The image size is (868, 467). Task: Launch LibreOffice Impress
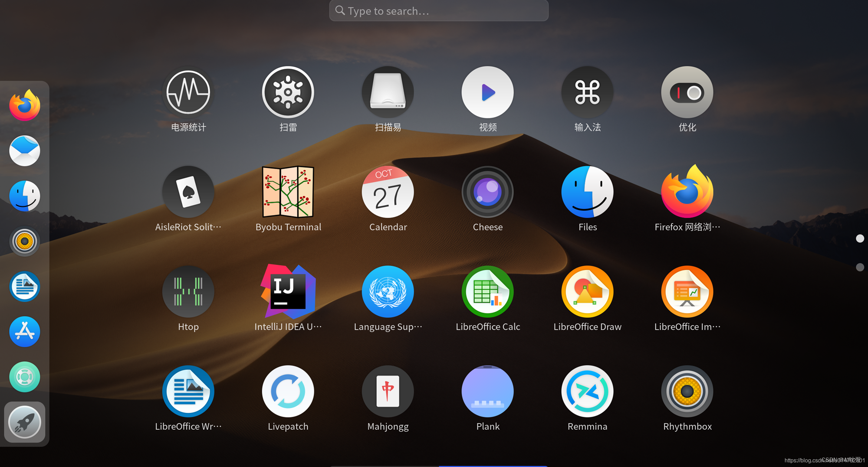click(687, 292)
